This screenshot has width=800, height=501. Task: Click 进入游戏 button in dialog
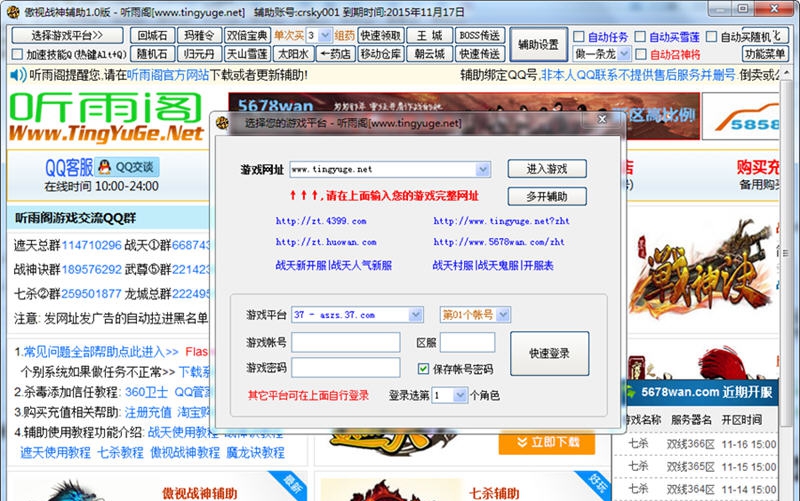coord(547,169)
